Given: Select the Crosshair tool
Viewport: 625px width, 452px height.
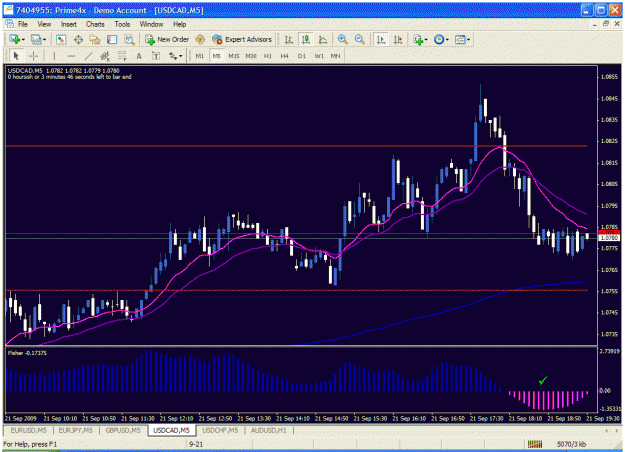Looking at the screenshot, I should (x=33, y=56).
